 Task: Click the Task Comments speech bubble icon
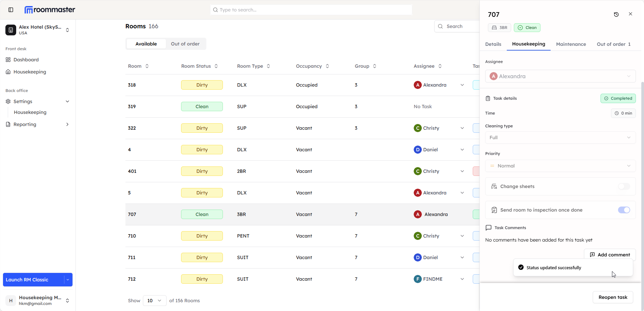488,228
